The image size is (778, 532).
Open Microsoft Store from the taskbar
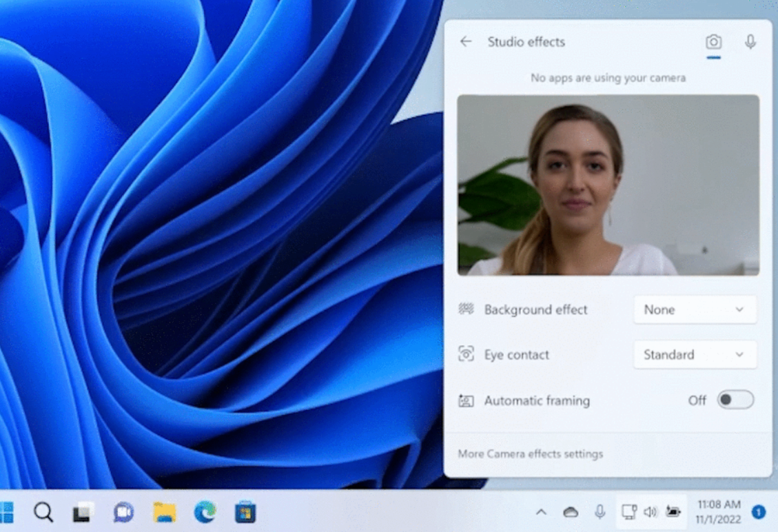point(245,512)
